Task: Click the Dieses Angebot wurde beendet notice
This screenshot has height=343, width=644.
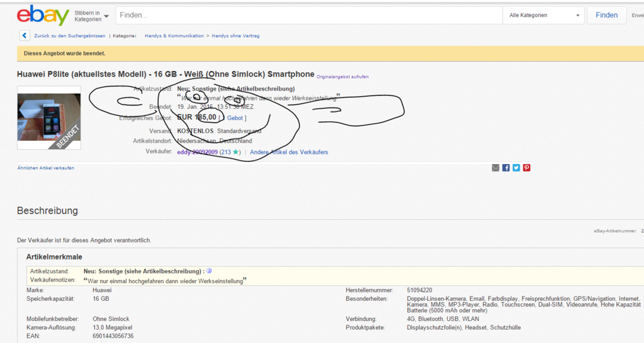Action: pos(65,53)
